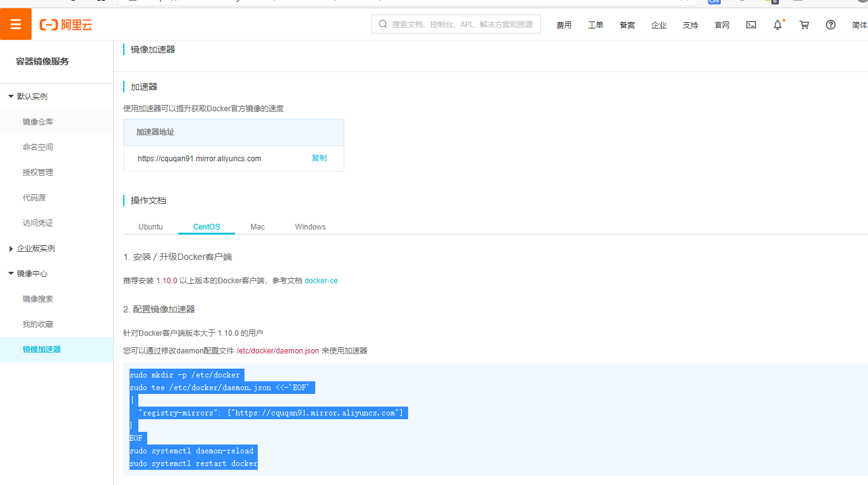Open the shopping cart icon
The width and height of the screenshot is (868, 485).
[804, 25]
